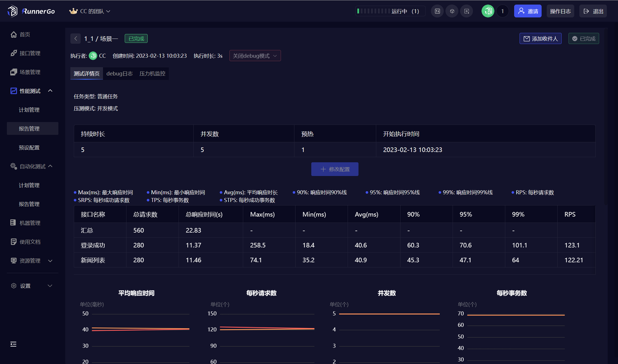This screenshot has width=618, height=364.
Task: Click the 设置 settings icon in sidebar
Action: point(14,286)
